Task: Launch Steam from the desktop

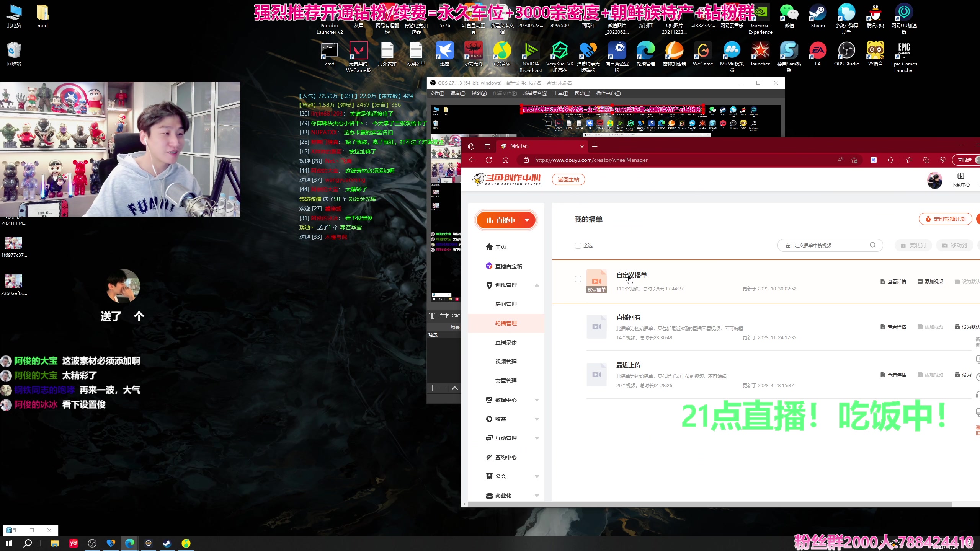Action: (x=817, y=11)
